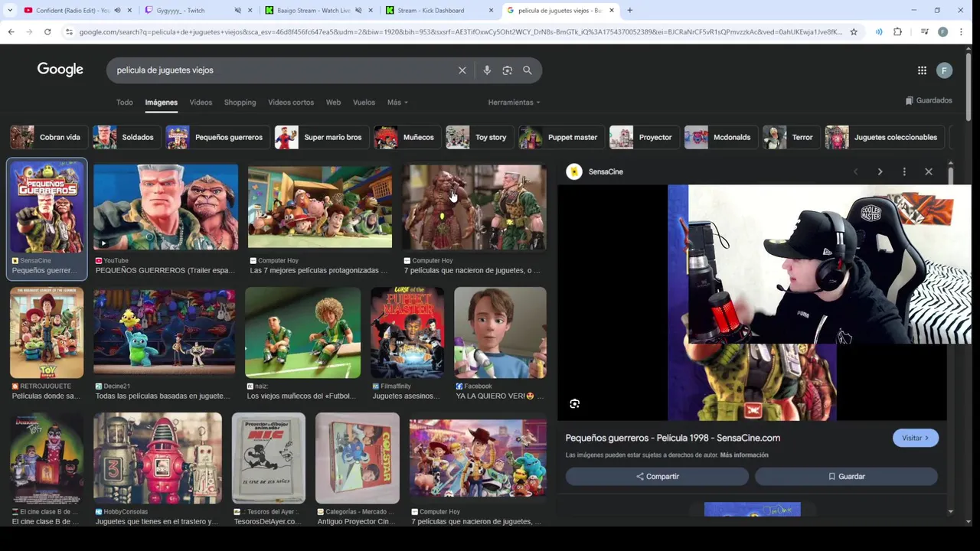The height and width of the screenshot is (551, 980).
Task: Expand the Herramientas dropdown
Action: click(x=514, y=103)
